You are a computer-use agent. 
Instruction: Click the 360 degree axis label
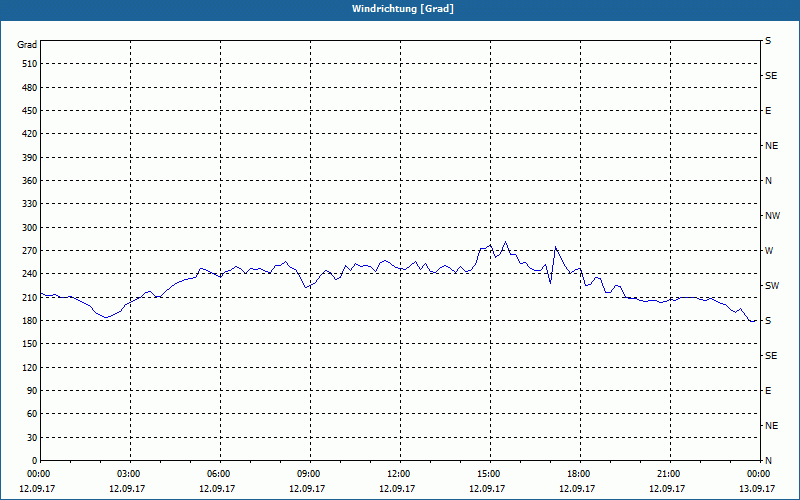coord(30,181)
